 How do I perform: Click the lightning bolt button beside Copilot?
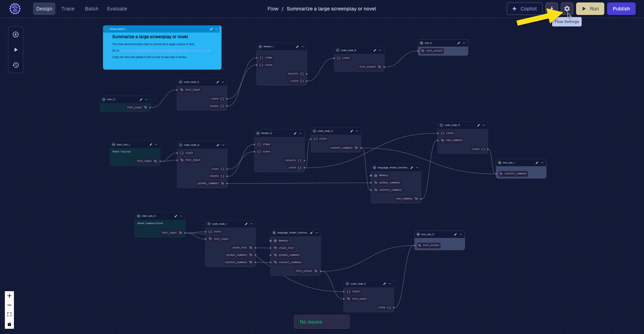552,9
